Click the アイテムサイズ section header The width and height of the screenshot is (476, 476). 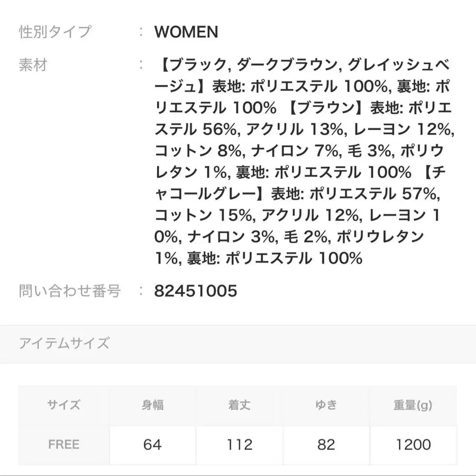(x=64, y=343)
